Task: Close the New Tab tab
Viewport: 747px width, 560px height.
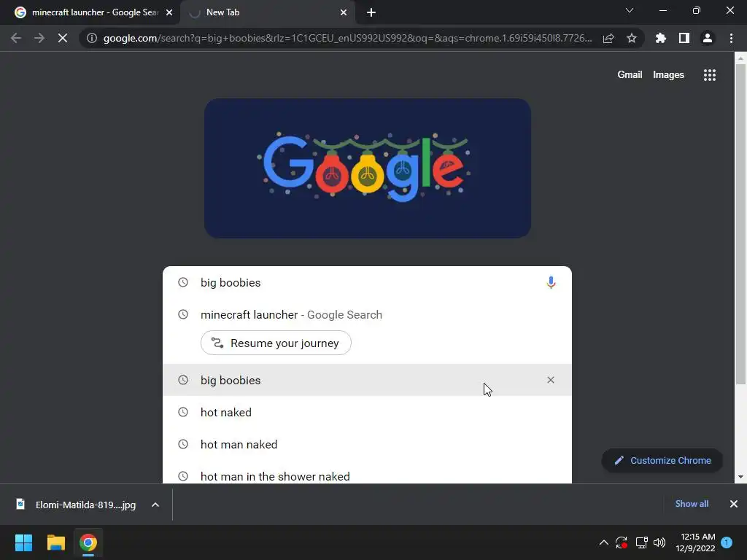Action: tap(344, 12)
